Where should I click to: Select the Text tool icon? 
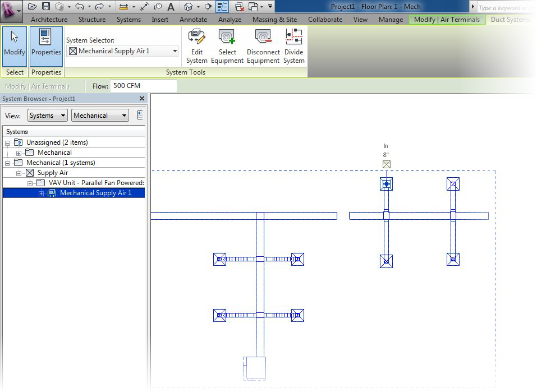click(171, 7)
